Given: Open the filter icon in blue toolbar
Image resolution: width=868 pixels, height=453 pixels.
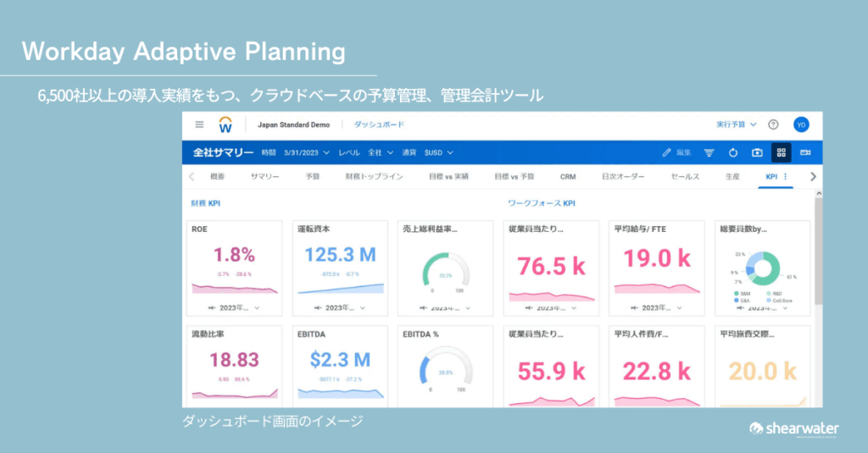Looking at the screenshot, I should [709, 152].
